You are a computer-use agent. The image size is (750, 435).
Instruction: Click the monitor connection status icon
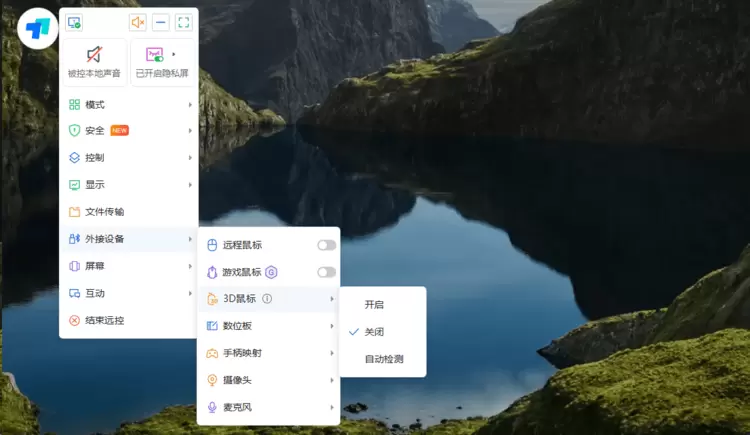(x=74, y=22)
